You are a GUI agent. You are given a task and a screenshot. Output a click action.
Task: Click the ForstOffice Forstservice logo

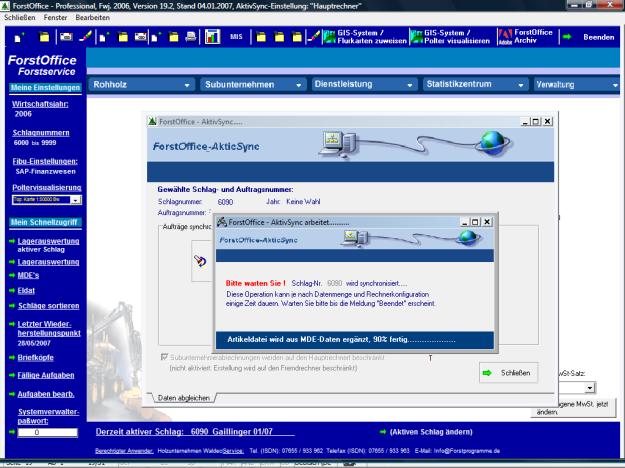pos(43,65)
